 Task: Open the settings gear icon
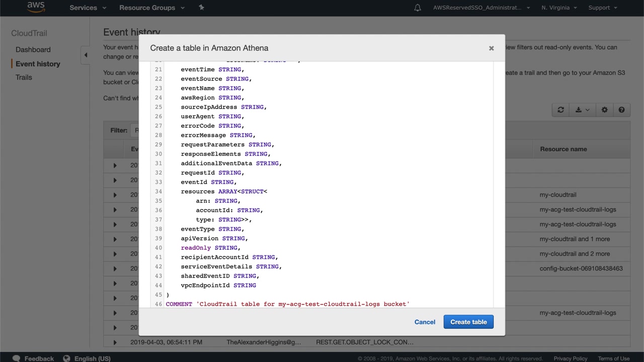pos(604,110)
